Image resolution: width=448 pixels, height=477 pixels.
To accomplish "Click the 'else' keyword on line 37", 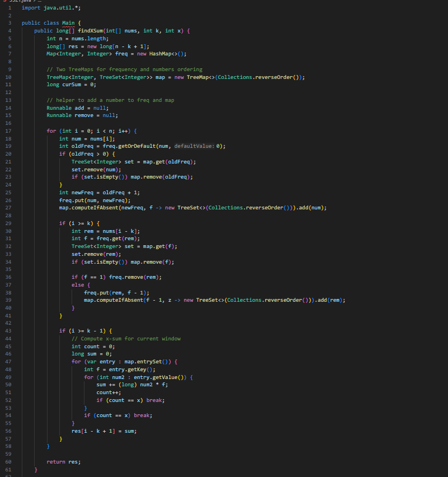I will [x=78, y=285].
